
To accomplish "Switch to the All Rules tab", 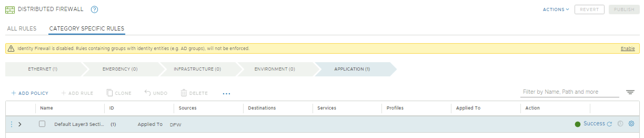I will click(22, 28).
